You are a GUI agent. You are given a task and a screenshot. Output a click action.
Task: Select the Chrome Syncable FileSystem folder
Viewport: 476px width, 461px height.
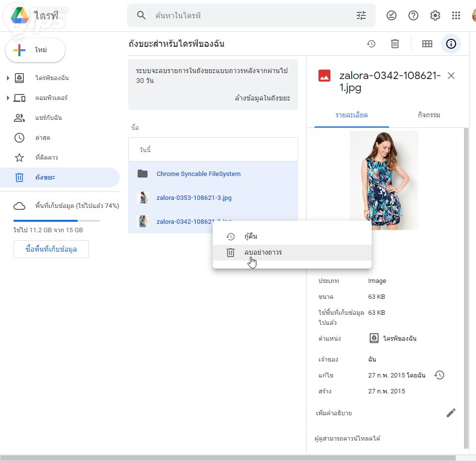(198, 174)
